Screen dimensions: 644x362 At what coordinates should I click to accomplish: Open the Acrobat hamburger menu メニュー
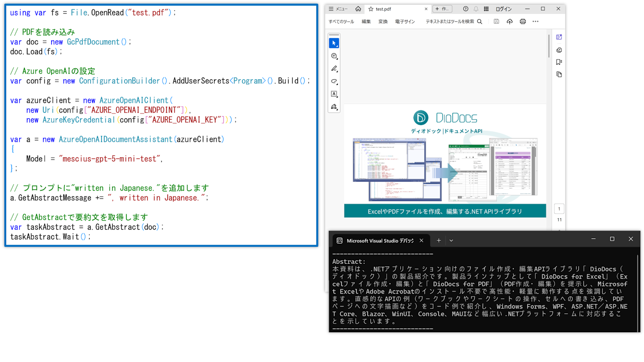tap(338, 9)
